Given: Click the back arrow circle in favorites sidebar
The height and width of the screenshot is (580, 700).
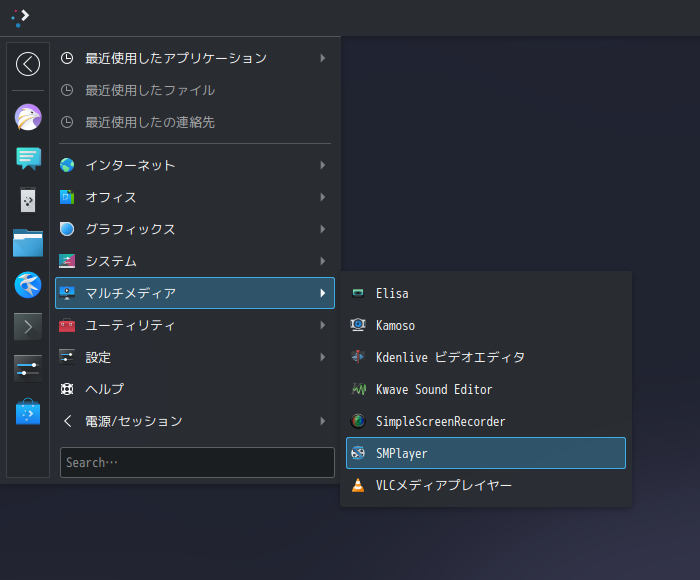Looking at the screenshot, I should tap(28, 64).
